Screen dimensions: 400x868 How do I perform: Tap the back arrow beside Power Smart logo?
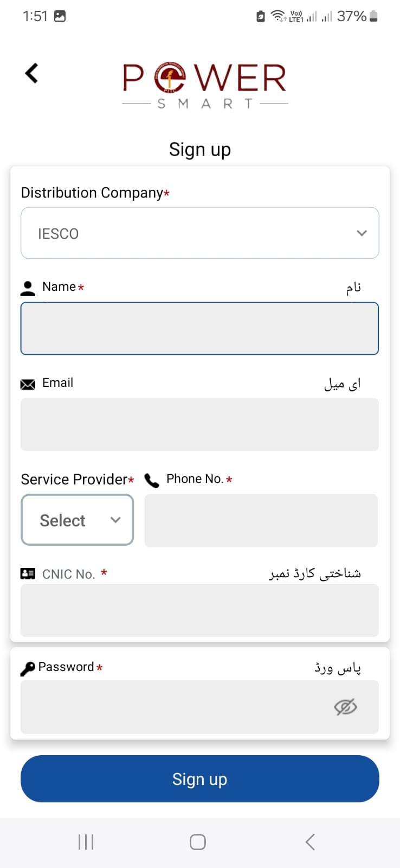click(x=32, y=73)
